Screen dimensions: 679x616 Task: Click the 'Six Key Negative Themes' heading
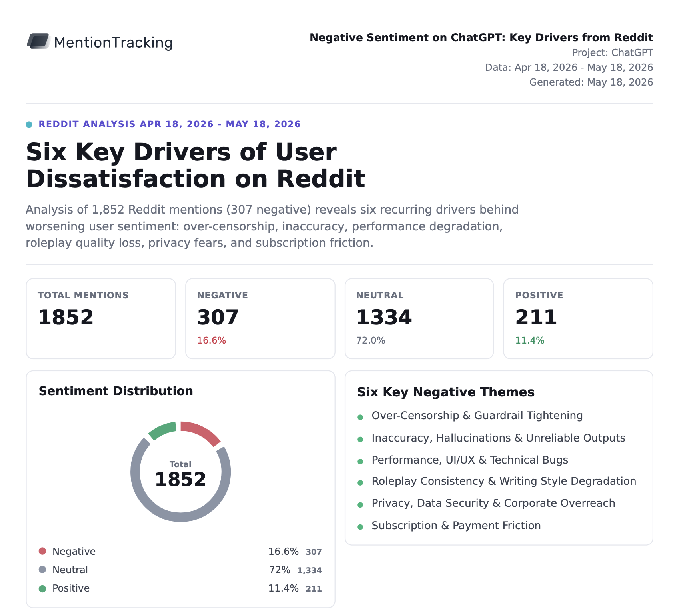click(x=446, y=392)
